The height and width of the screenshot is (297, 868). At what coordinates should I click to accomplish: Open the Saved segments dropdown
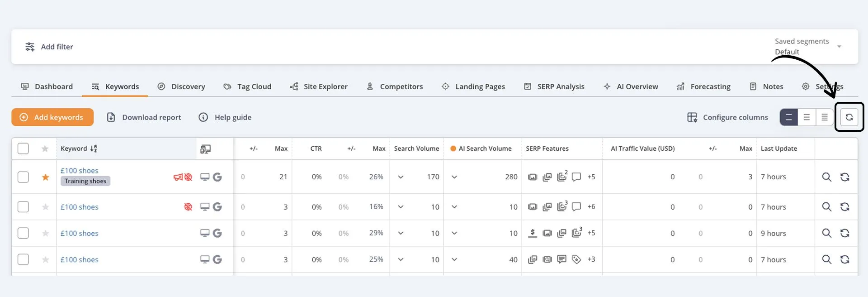839,47
